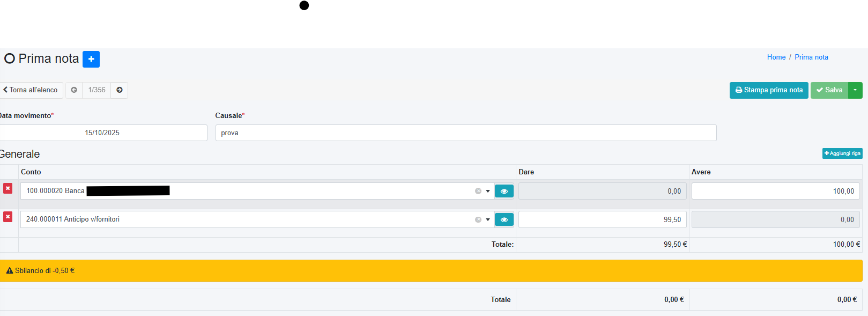Viewport: 868px width, 316px height.
Task: Open the Home breadcrumb link
Action: [776, 57]
